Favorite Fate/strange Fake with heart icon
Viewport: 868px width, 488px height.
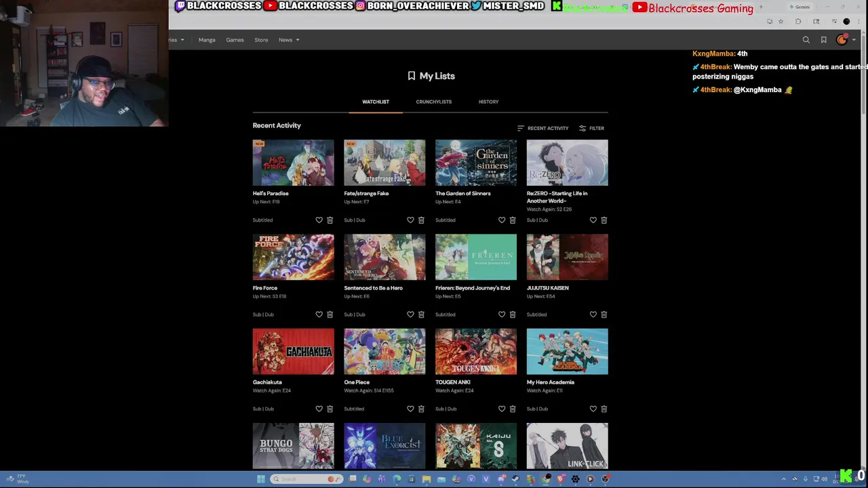pyautogui.click(x=410, y=220)
